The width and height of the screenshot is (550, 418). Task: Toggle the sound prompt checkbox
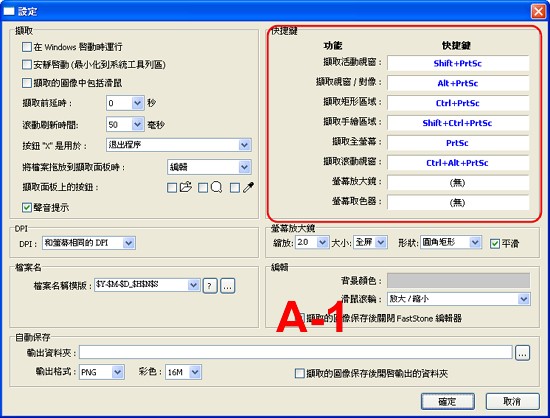click(x=27, y=207)
